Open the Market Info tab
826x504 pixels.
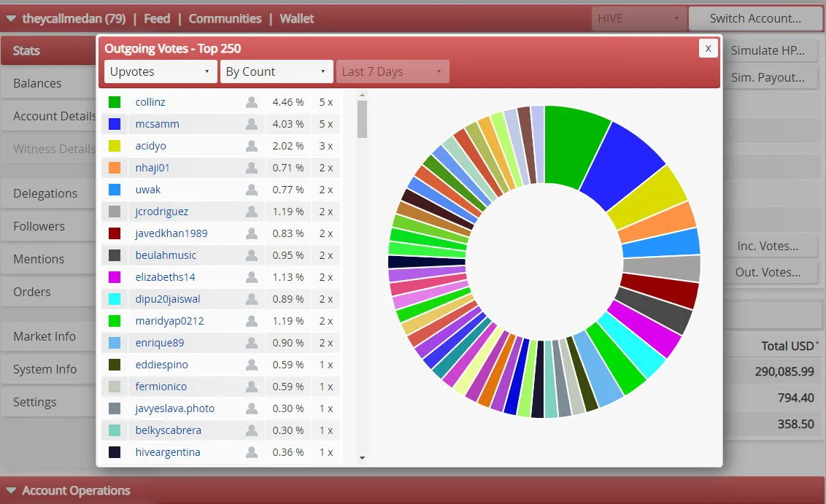[48, 336]
